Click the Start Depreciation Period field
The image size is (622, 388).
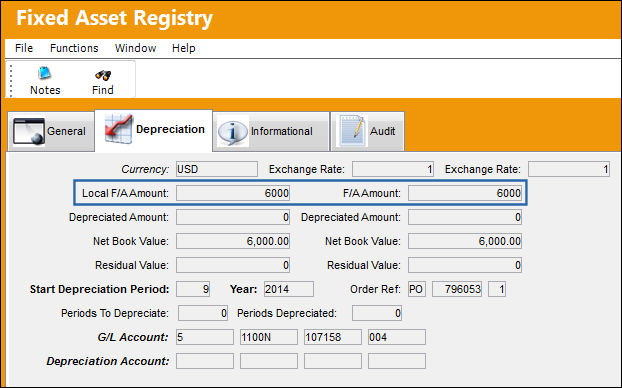point(193,289)
